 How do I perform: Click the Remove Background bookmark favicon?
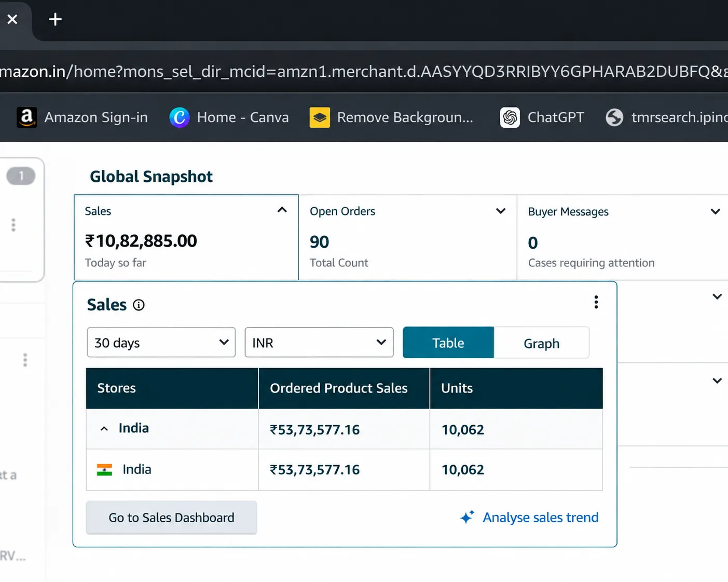click(320, 117)
